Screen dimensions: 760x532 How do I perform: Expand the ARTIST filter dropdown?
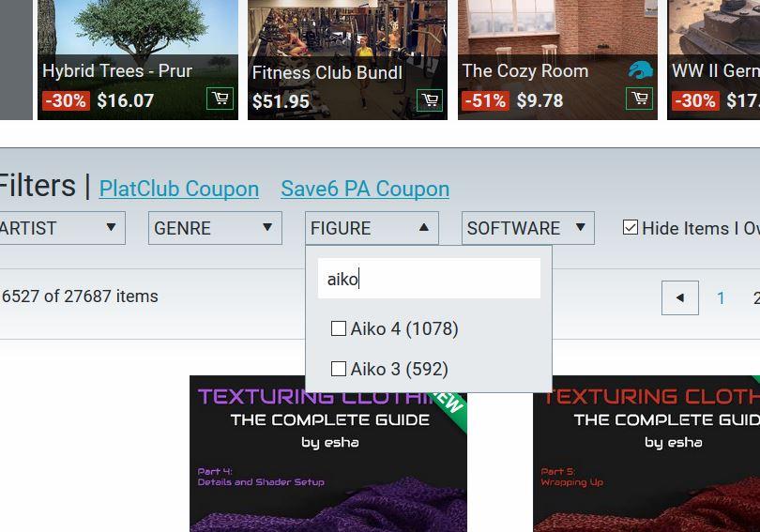pyautogui.click(x=62, y=228)
